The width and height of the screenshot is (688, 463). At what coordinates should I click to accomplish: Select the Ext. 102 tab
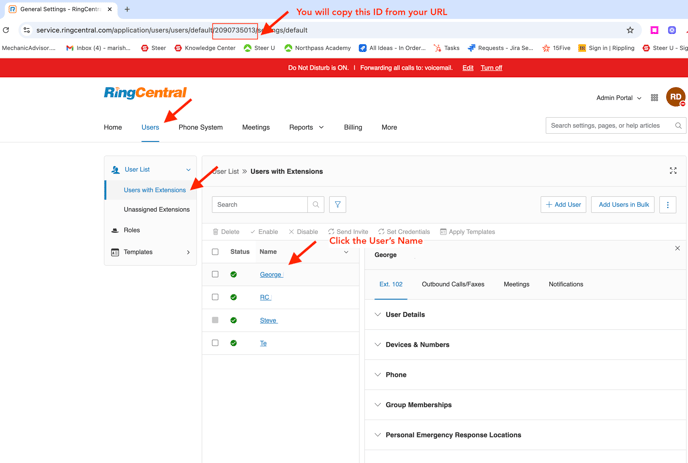tap(391, 284)
